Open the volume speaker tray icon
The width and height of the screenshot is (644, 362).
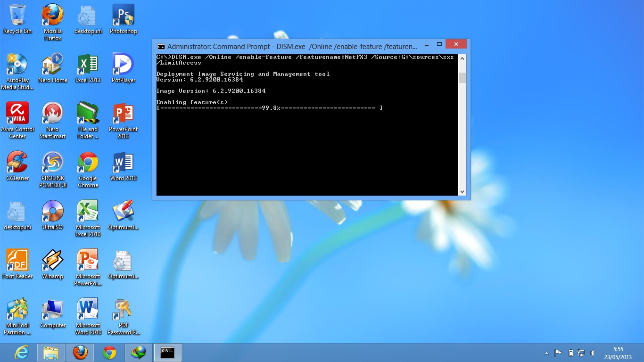[592, 353]
